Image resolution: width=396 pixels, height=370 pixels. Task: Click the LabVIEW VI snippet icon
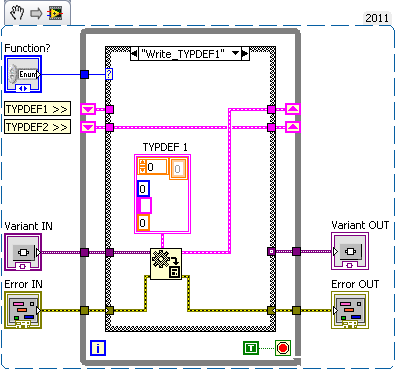pyautogui.click(x=55, y=13)
